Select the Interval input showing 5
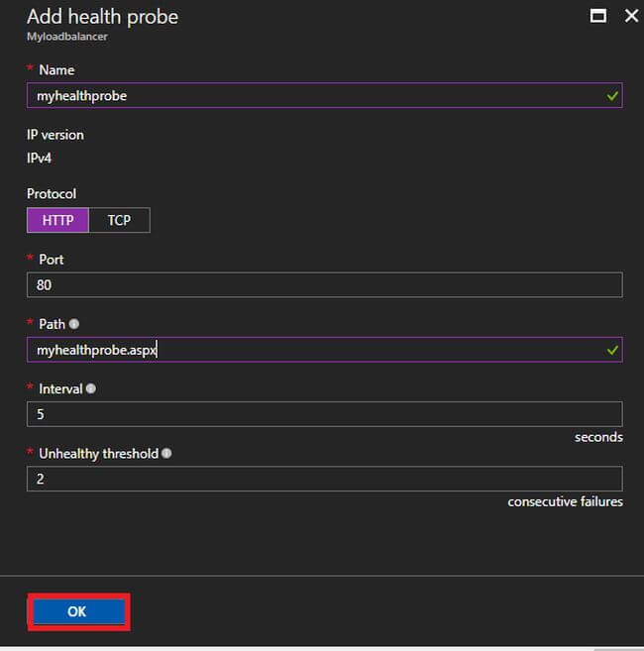Screen dimensions: 644x651 point(324,414)
